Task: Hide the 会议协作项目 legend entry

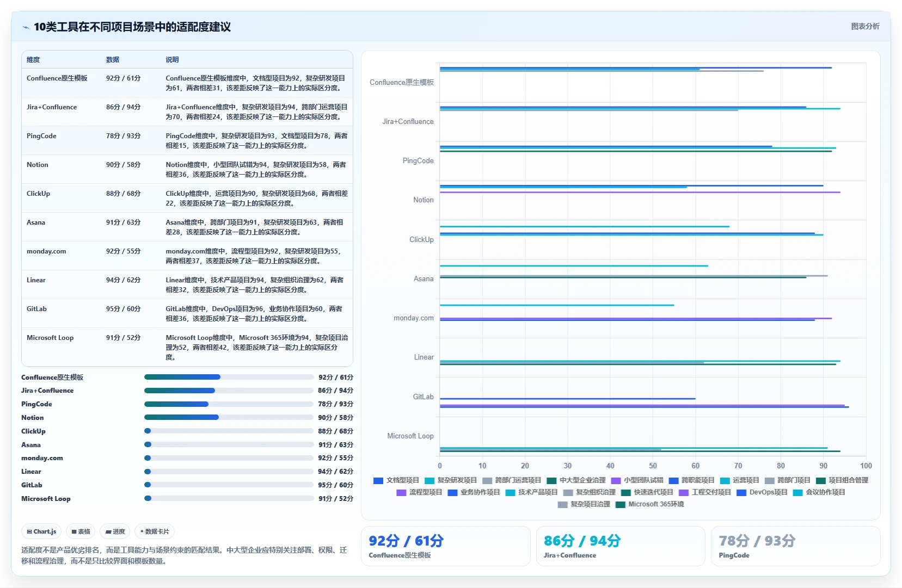Action: [819, 492]
